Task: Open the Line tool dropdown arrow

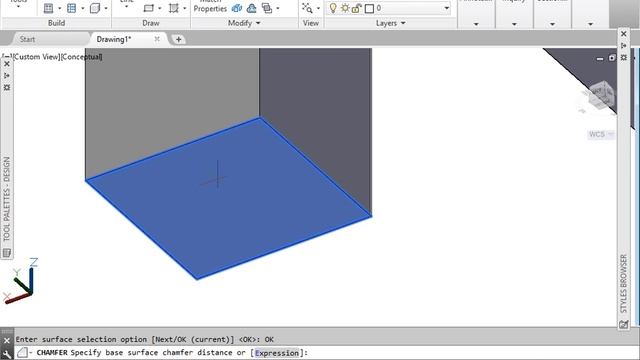Action: pyautogui.click(x=127, y=7)
